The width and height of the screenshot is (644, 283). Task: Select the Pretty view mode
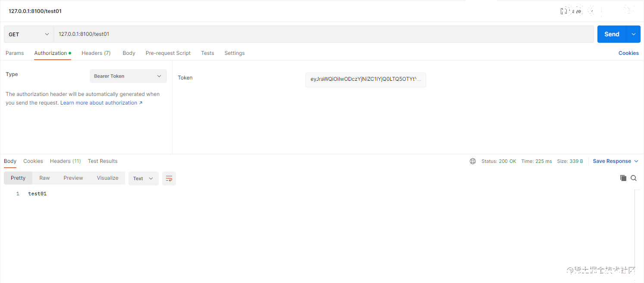pos(18,178)
